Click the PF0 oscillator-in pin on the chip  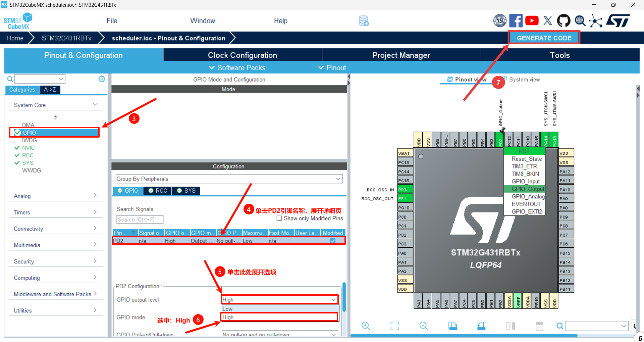pyautogui.click(x=405, y=190)
